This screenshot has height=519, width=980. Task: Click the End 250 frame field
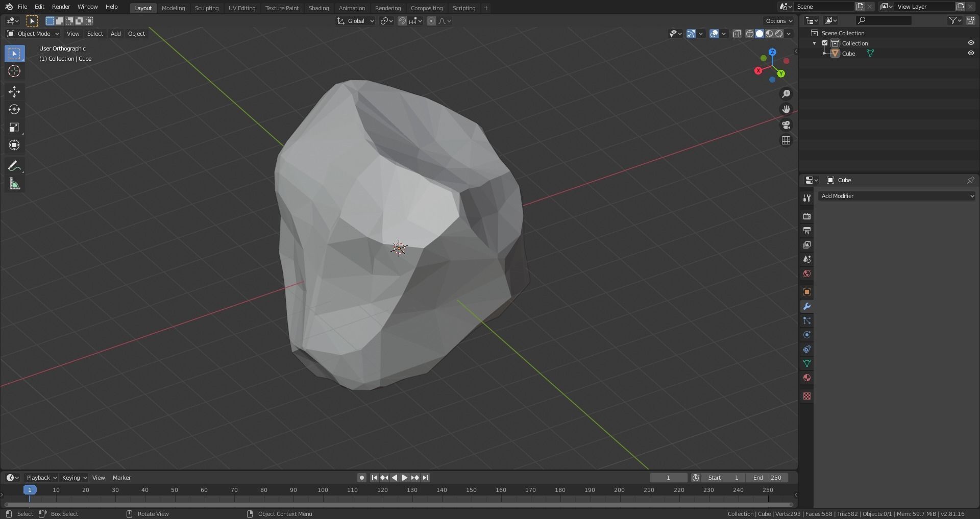767,478
